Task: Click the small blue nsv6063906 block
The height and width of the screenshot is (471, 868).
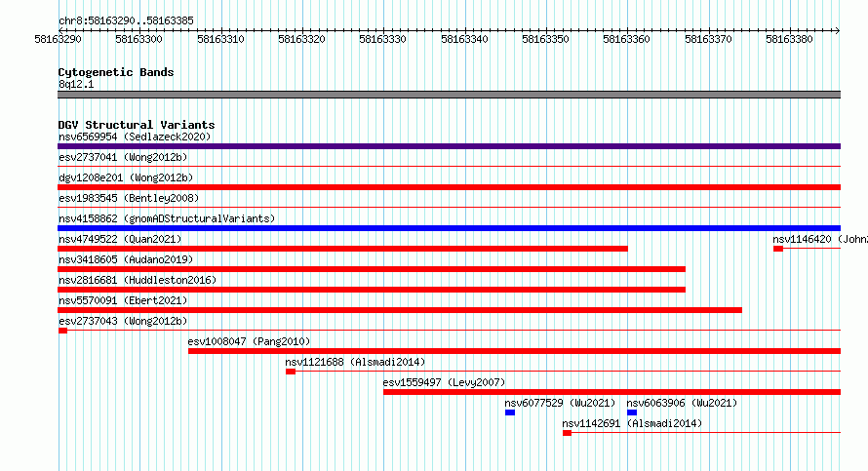Action: click(x=632, y=412)
